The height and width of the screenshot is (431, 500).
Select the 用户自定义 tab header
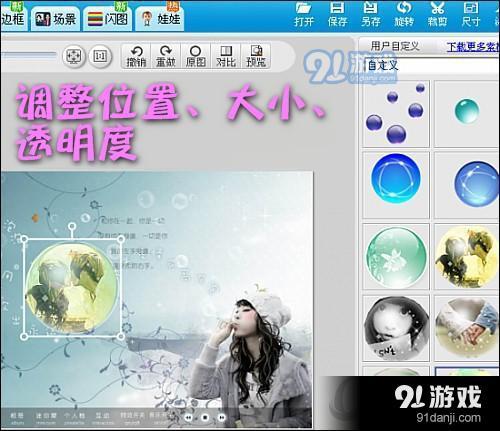395,46
